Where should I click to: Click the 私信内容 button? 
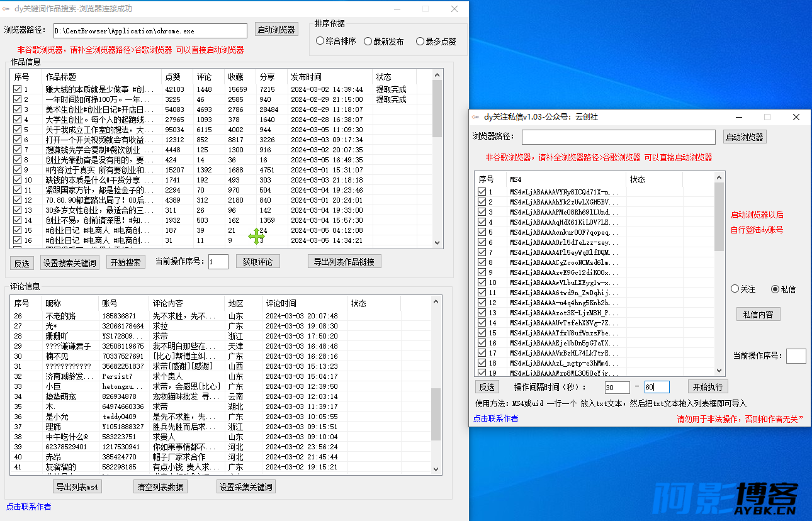(758, 314)
